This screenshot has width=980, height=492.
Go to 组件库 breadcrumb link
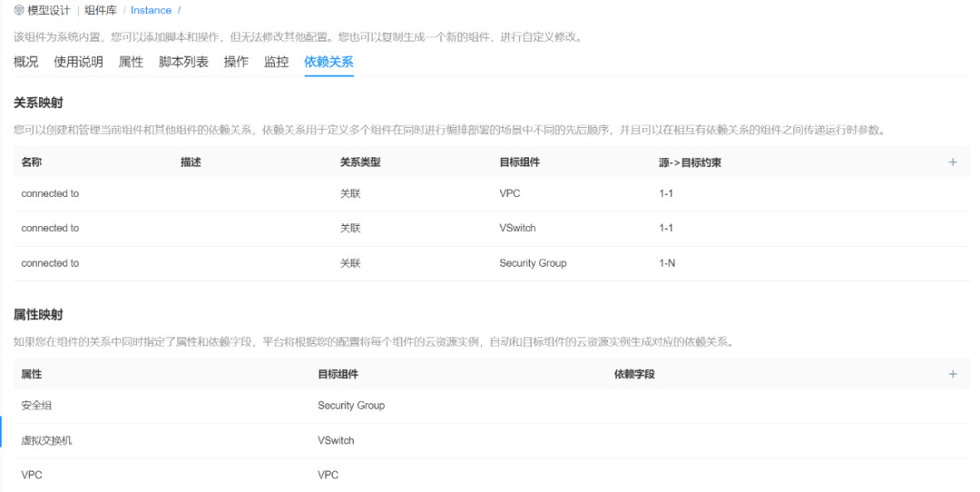tap(101, 10)
